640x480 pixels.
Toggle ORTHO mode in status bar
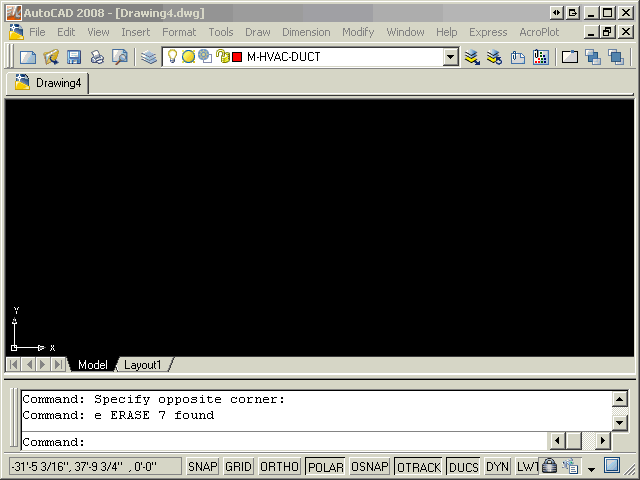click(280, 466)
